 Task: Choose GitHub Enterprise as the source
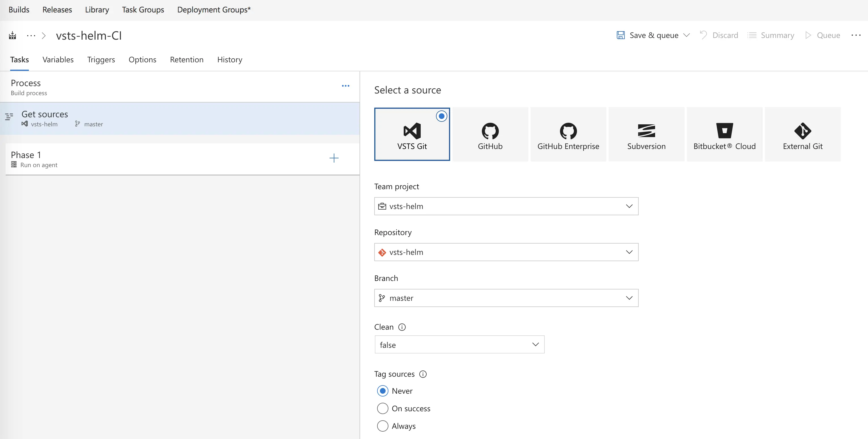pos(568,134)
